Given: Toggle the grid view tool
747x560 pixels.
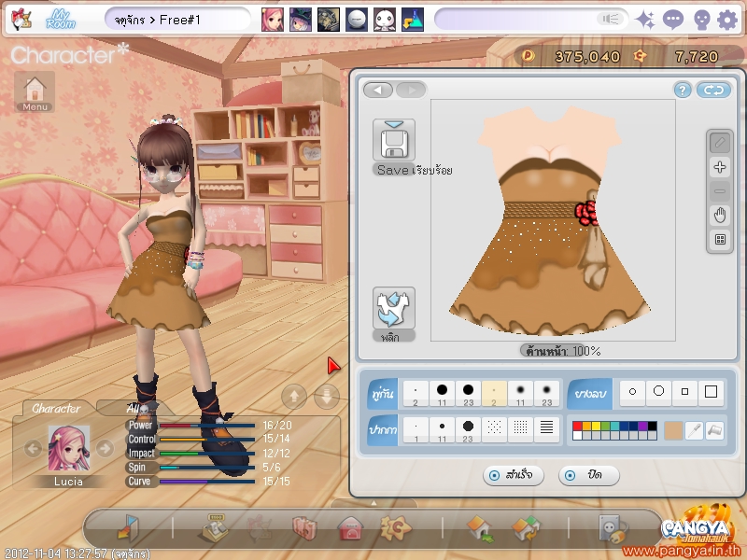Looking at the screenshot, I should (x=720, y=240).
